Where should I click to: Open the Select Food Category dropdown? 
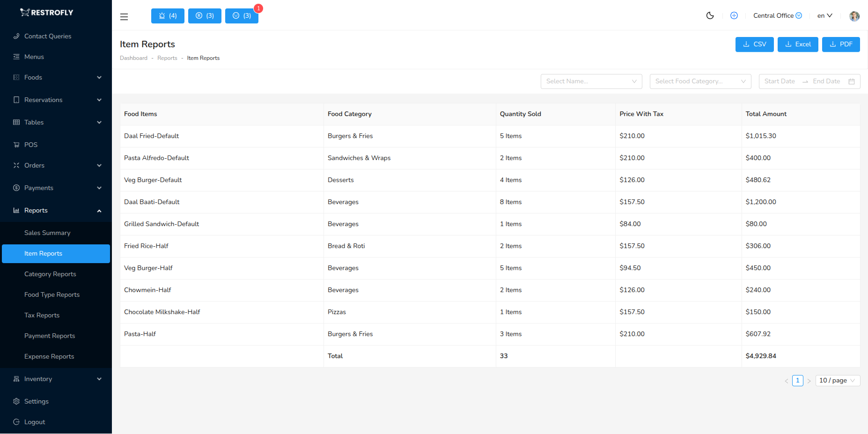tap(700, 81)
